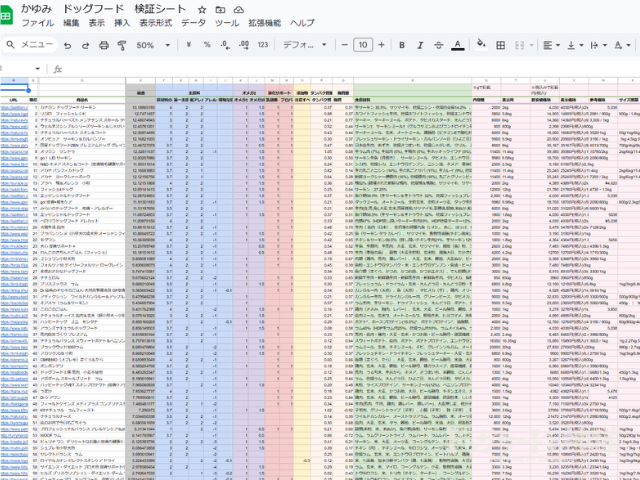
Task: Activate the paint format tool
Action: click(122, 45)
